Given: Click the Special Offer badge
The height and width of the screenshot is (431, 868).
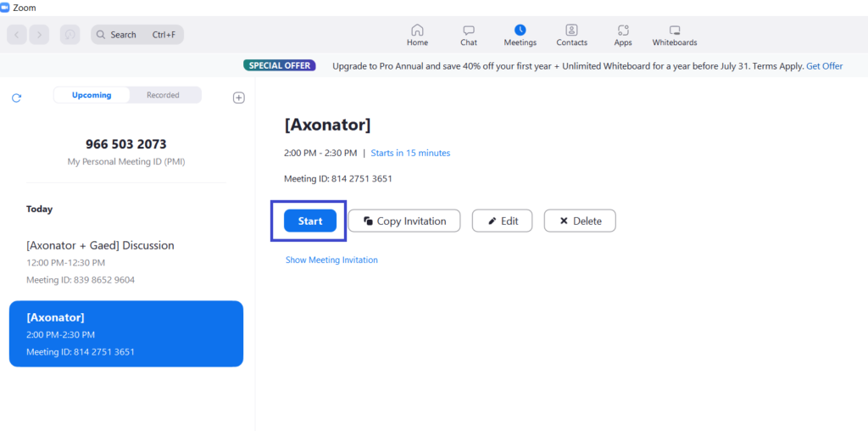Looking at the screenshot, I should (280, 65).
